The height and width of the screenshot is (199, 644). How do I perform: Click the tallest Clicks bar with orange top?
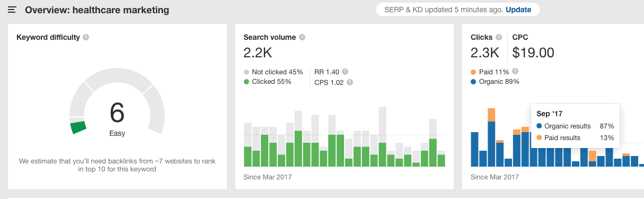click(x=491, y=137)
